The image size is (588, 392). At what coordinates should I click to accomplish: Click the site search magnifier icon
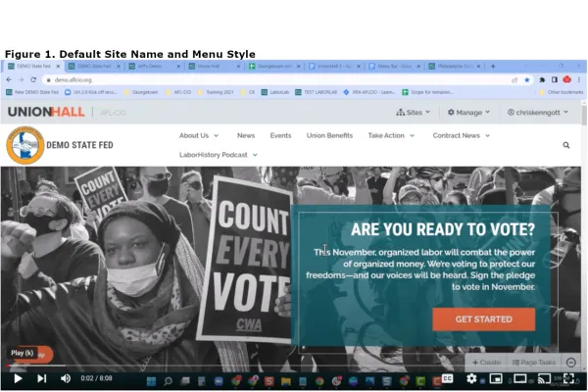(x=565, y=145)
